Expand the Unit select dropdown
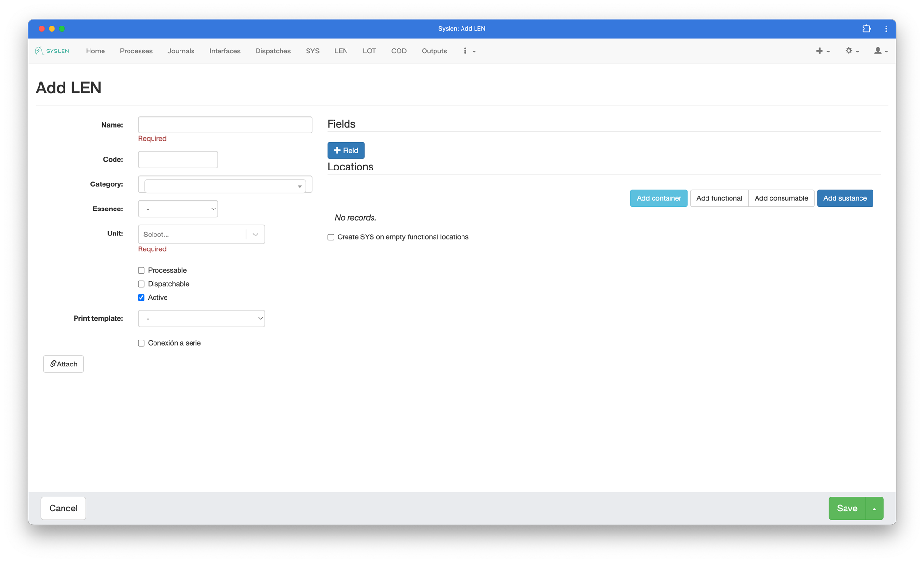The width and height of the screenshot is (924, 562). [x=256, y=235]
